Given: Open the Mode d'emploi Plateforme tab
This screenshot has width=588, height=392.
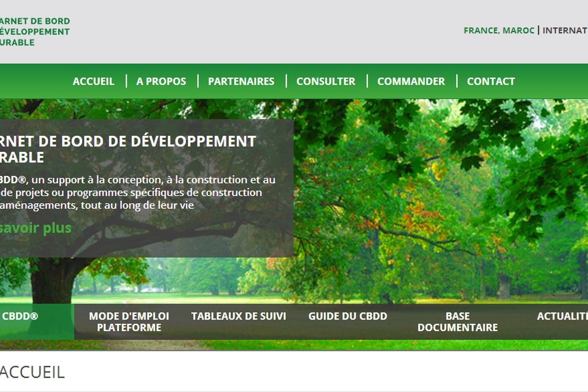Looking at the screenshot, I should [x=129, y=322].
